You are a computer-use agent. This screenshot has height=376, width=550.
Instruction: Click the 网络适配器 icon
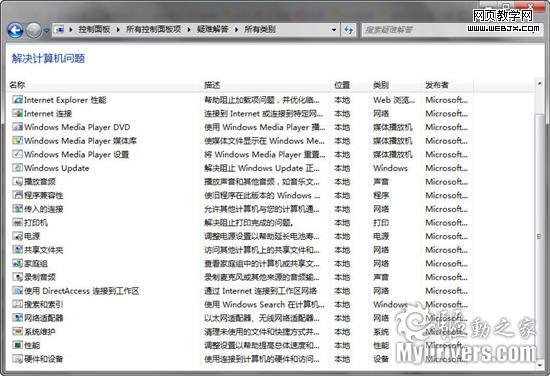pos(18,318)
